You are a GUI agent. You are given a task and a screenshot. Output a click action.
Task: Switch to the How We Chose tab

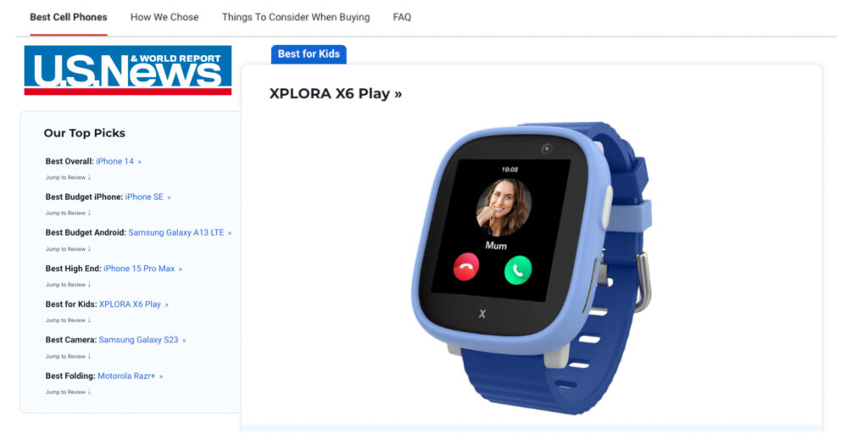pyautogui.click(x=164, y=17)
